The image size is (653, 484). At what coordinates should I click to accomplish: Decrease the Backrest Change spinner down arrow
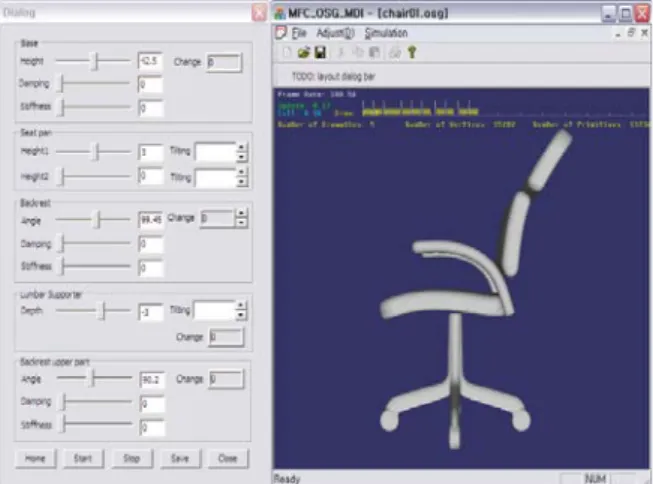[x=241, y=223]
